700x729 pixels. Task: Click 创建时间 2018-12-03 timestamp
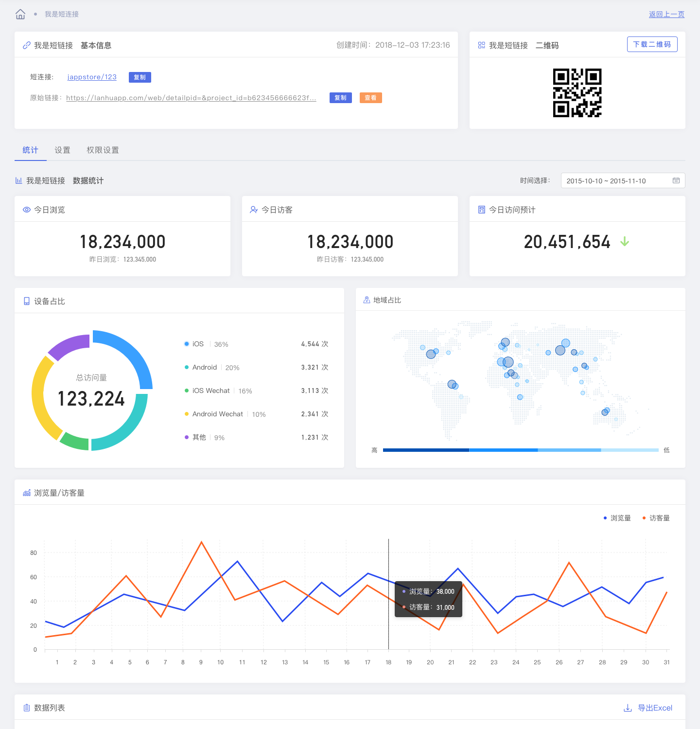point(393,45)
